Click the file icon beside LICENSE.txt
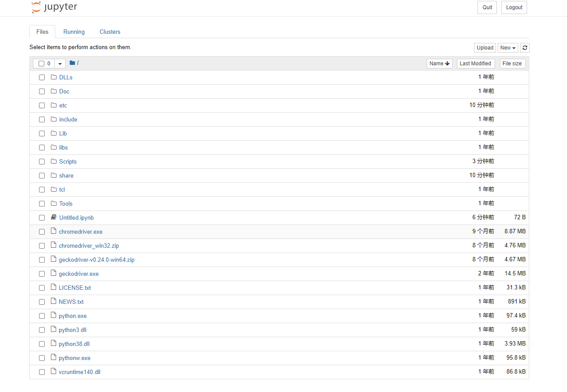567x392 pixels. coord(53,287)
